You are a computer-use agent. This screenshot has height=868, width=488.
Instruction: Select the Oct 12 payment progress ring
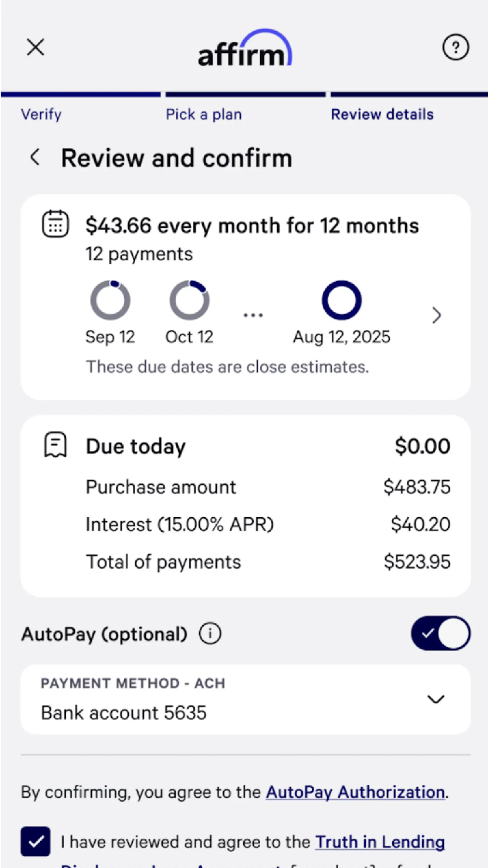(189, 300)
